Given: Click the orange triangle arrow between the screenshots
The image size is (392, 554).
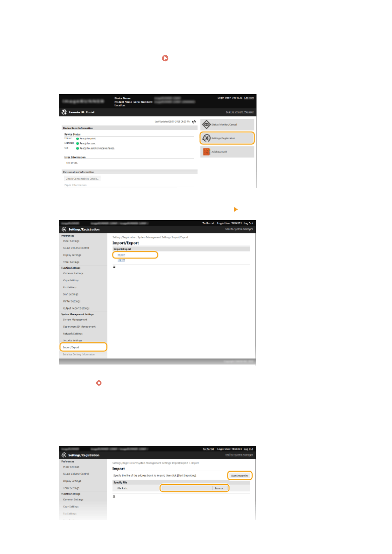Looking at the screenshot, I should (236, 209).
